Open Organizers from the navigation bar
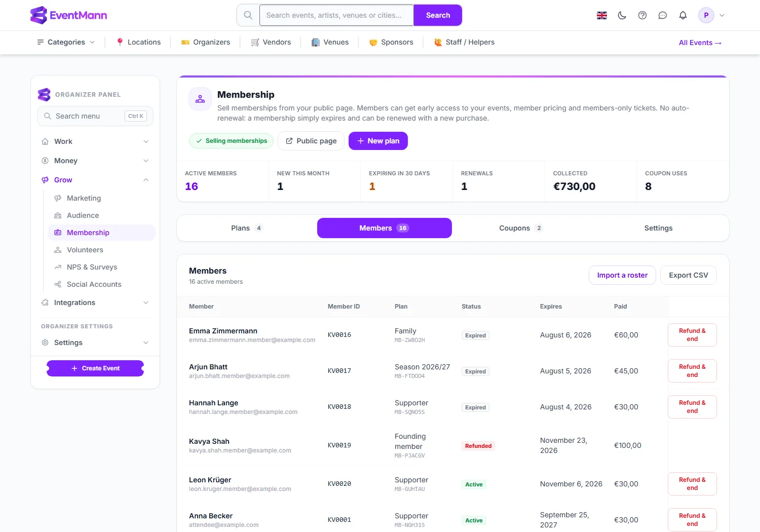760x532 pixels. click(x=206, y=42)
